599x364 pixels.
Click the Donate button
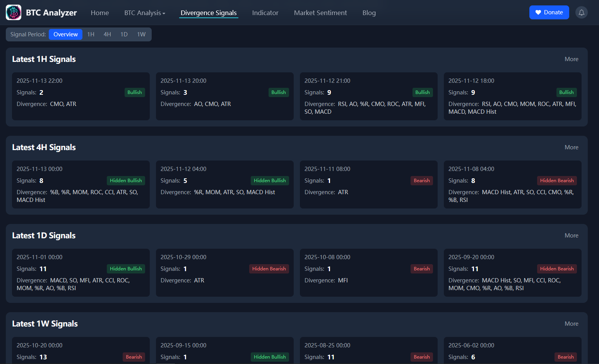click(x=549, y=12)
